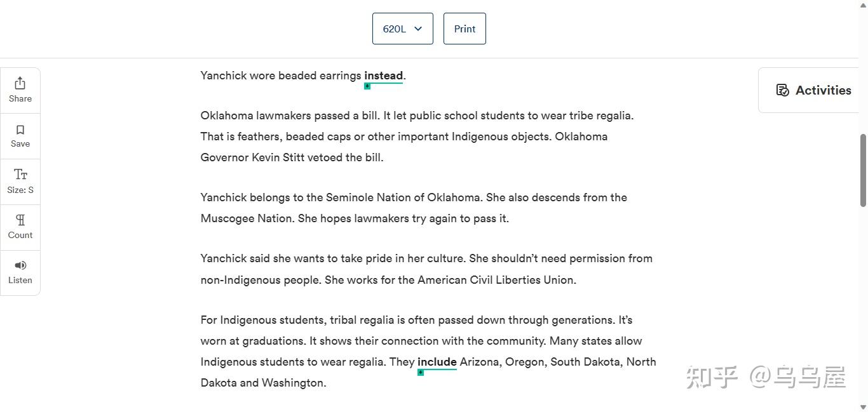The height and width of the screenshot is (412, 868).
Task: Expand the chevron arrow beside 620L
Action: [x=418, y=29]
